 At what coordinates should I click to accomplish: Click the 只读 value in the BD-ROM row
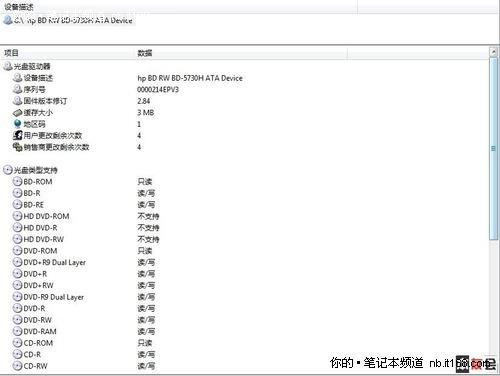point(145,182)
